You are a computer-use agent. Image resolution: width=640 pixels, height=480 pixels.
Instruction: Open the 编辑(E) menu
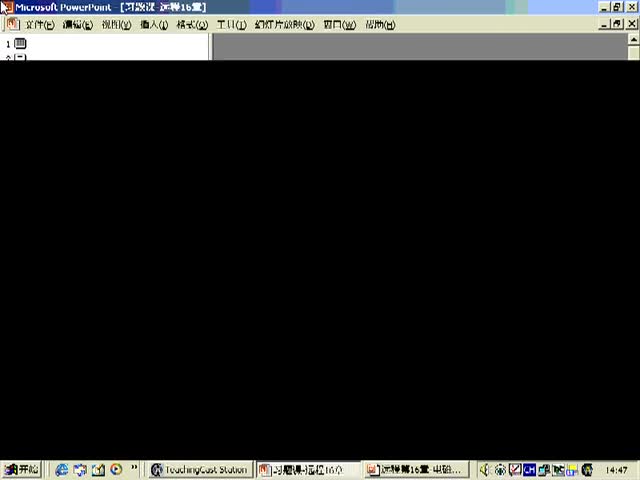[x=78, y=25]
